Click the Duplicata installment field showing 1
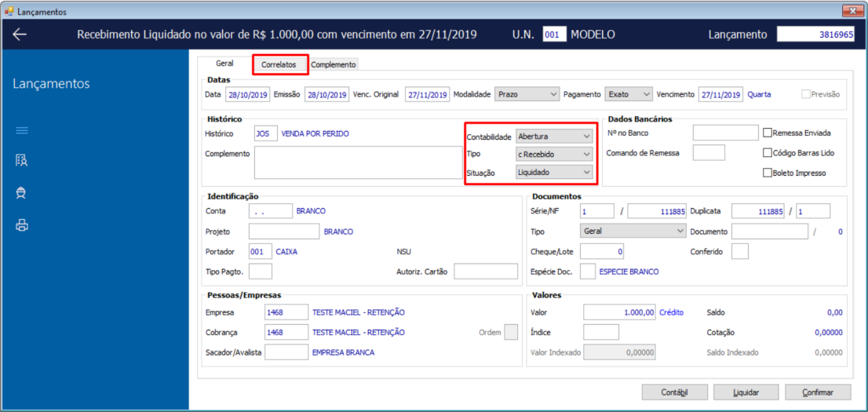This screenshot has width=868, height=412. pos(813,211)
